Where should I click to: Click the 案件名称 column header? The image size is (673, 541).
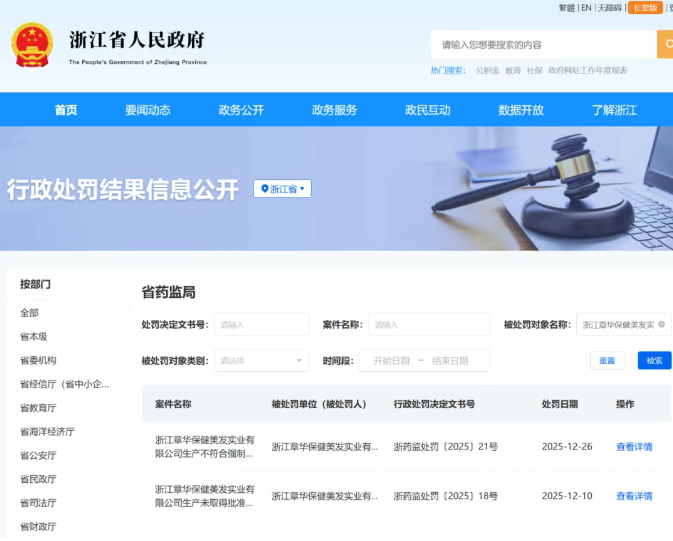pyautogui.click(x=173, y=404)
